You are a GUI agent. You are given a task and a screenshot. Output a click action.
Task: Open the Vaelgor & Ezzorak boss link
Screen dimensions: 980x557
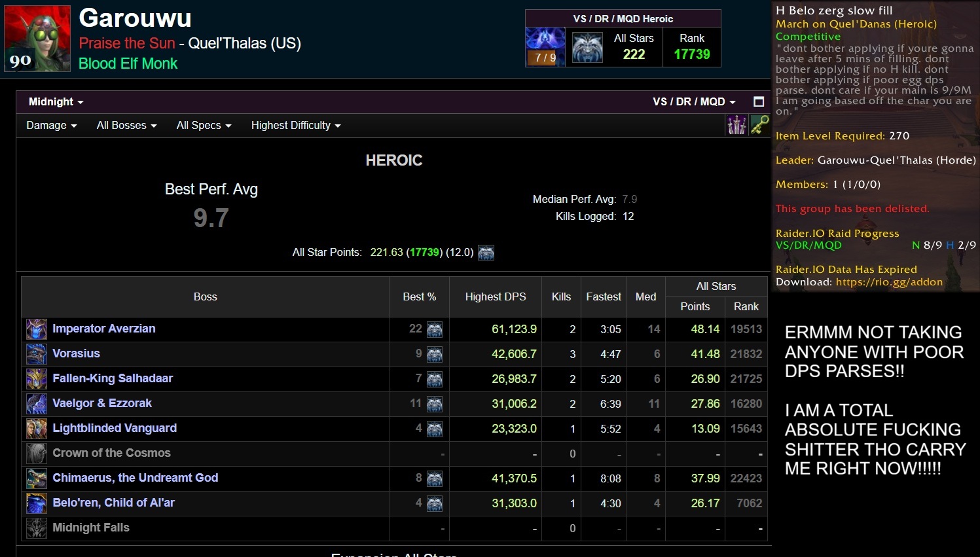tap(102, 403)
